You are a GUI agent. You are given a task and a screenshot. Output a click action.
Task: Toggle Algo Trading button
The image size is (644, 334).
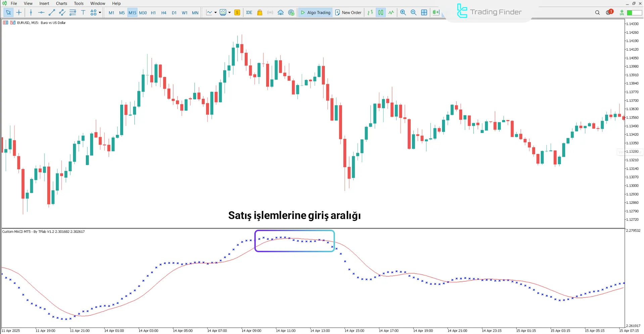point(315,12)
